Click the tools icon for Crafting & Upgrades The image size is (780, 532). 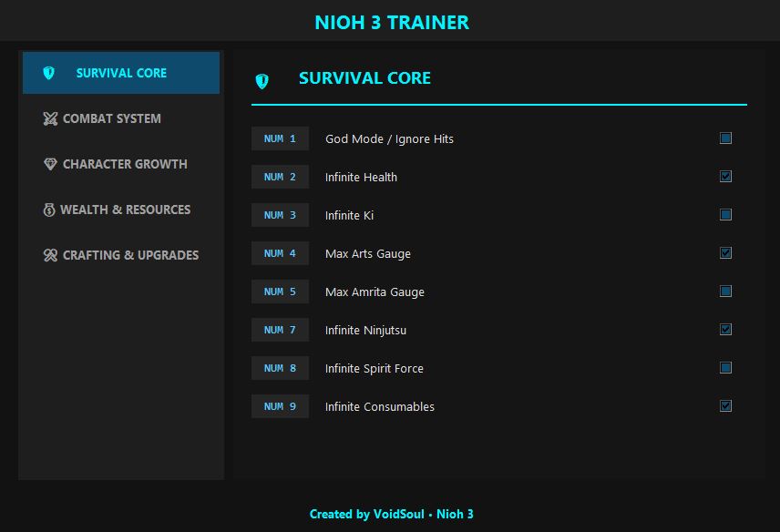[50, 255]
